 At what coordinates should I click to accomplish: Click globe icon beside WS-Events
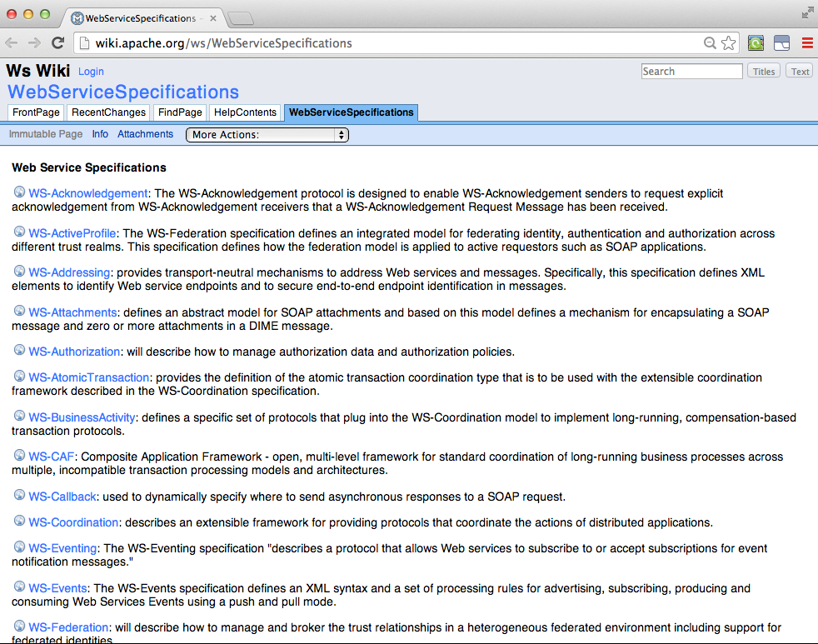(19, 586)
